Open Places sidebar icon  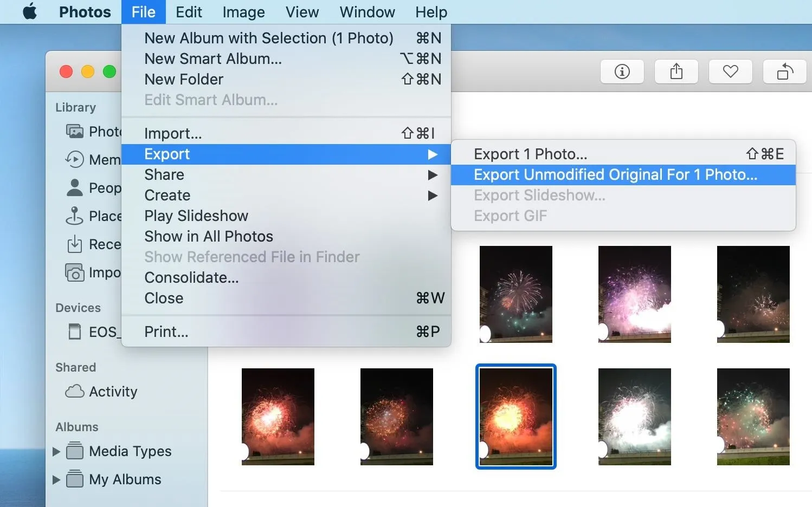tap(74, 216)
